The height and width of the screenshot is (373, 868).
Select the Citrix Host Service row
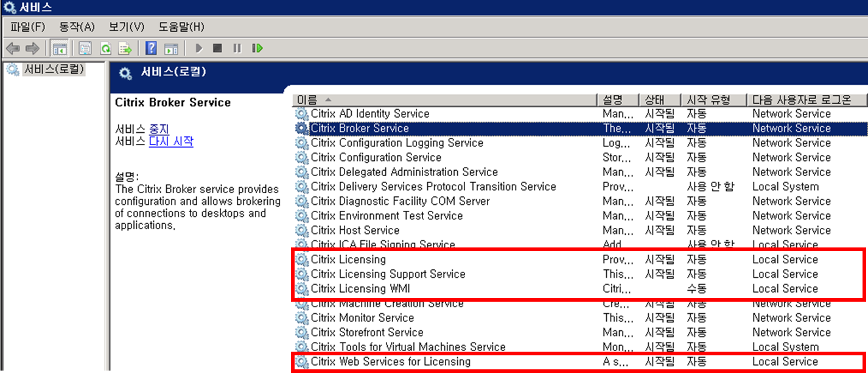[x=580, y=230]
